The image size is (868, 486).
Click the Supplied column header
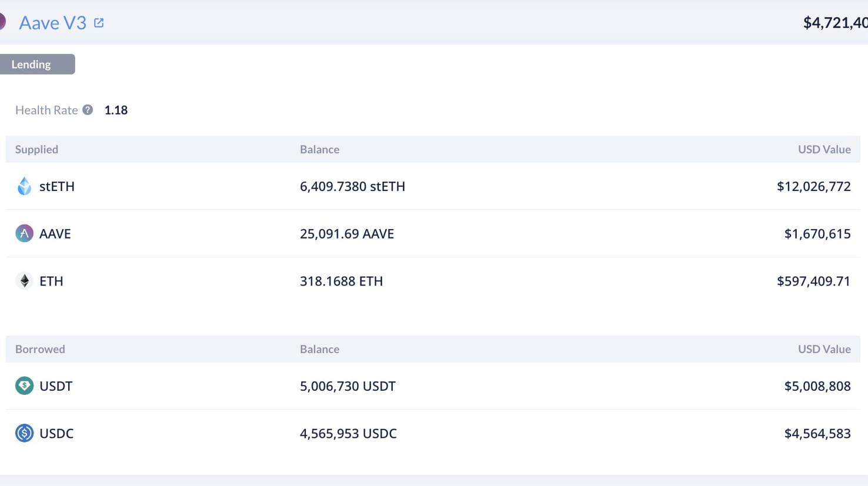click(x=36, y=149)
